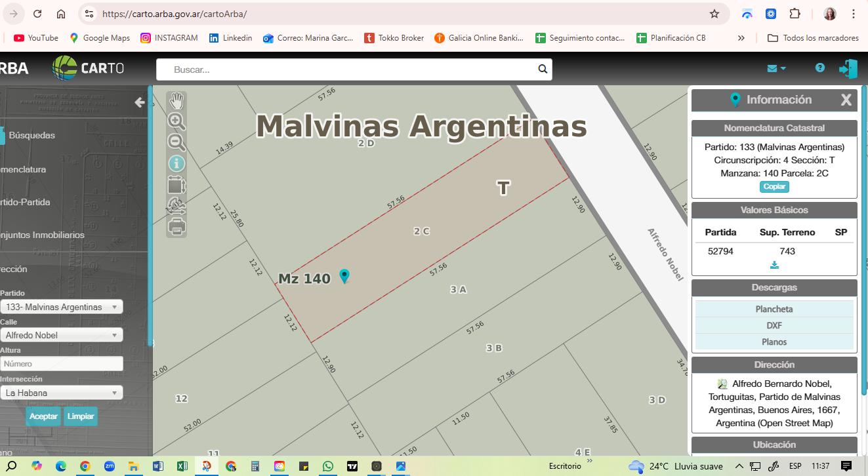Bookmark this page with the star icon
This screenshot has height=476, width=868.
(714, 14)
